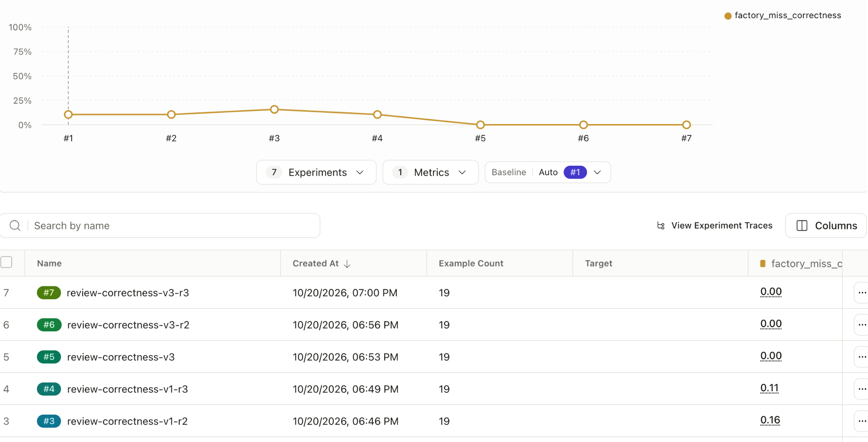Open experiment review-correctness-v3-r3
The width and height of the screenshot is (868, 442).
click(128, 293)
